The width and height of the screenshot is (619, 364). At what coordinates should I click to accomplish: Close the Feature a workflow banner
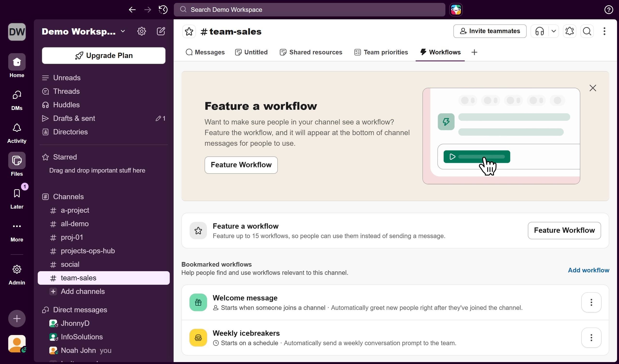click(593, 88)
